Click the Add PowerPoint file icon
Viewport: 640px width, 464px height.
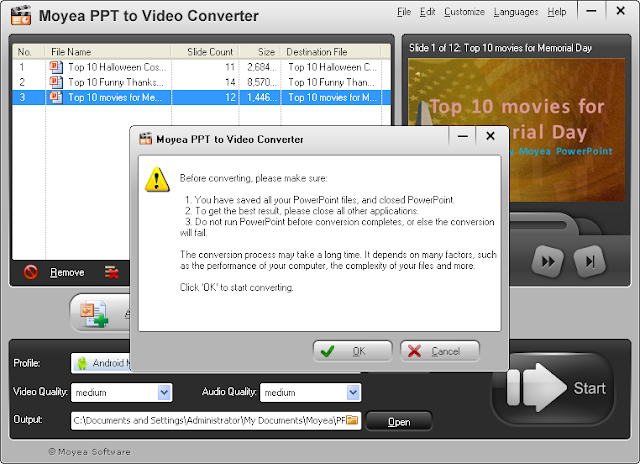pos(94,313)
